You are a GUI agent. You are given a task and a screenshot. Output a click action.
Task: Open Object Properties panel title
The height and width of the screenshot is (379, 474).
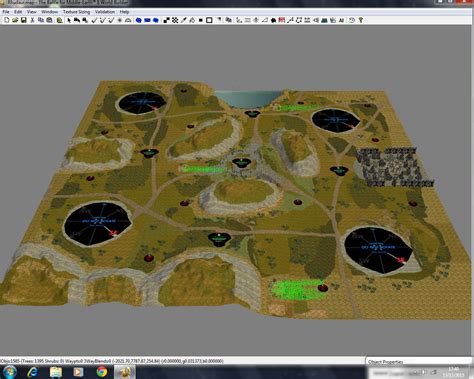[x=385, y=362]
